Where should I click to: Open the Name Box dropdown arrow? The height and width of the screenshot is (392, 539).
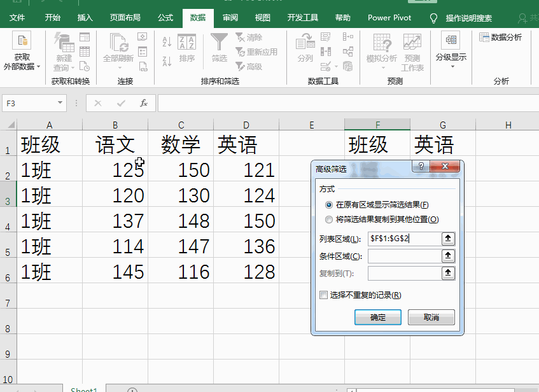(60, 103)
